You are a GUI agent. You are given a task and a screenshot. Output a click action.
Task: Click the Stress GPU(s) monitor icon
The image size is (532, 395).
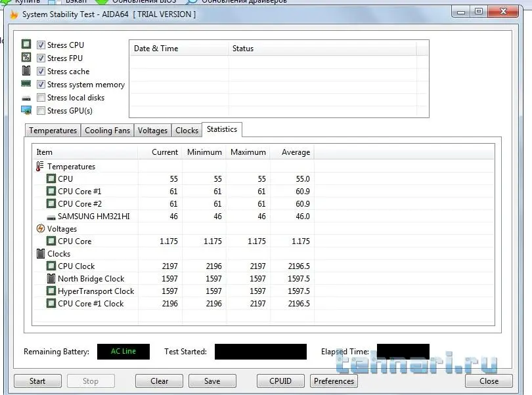click(26, 110)
